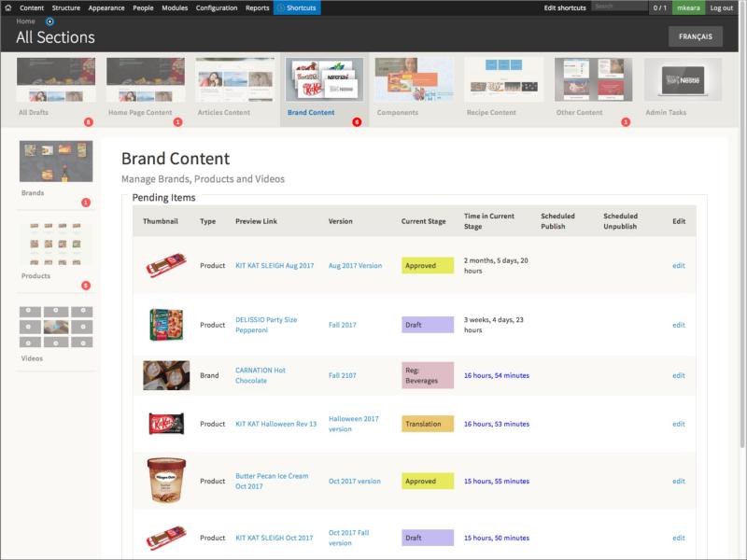This screenshot has height=560, width=747.
Task: Click the Häagen-Dazs ice cream thumbnail
Action: 166,480
